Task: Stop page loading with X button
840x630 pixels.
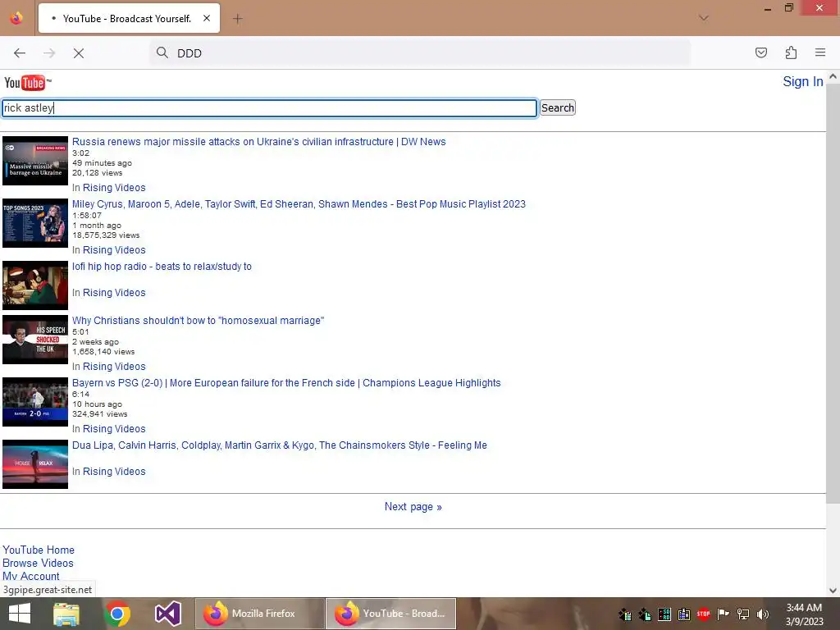Action: coord(79,53)
